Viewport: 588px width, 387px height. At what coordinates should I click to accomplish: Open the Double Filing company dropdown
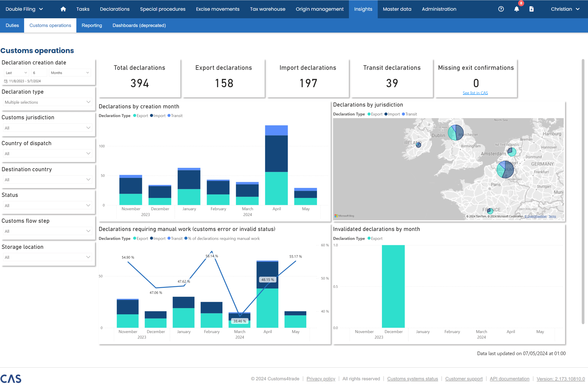24,9
